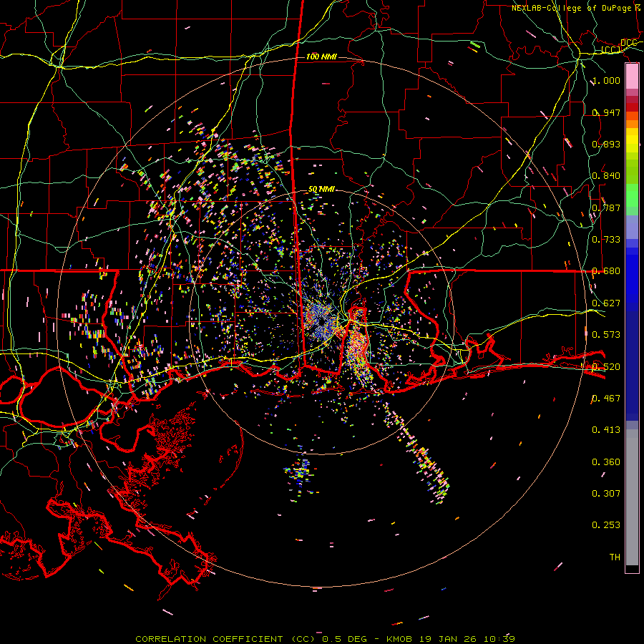Select the 0.307 scale value

(606, 494)
